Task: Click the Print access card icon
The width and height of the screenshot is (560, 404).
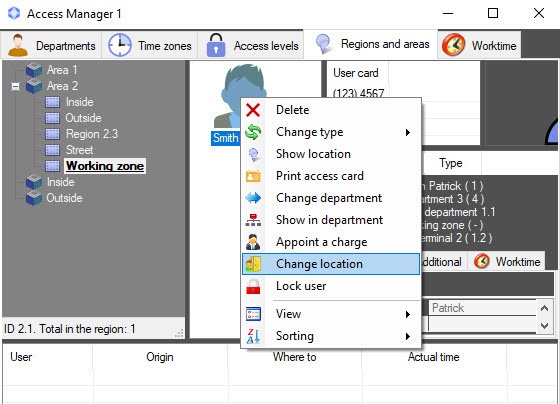Action: pos(253,176)
